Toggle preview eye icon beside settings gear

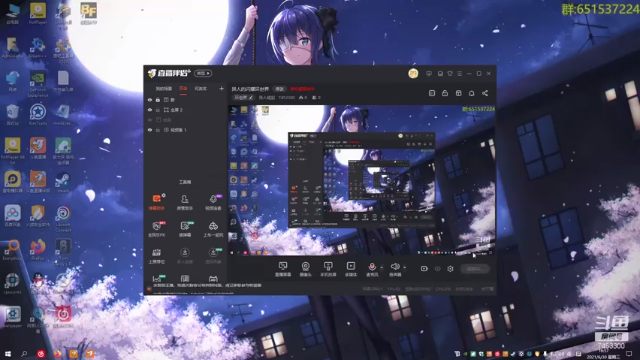438,269
